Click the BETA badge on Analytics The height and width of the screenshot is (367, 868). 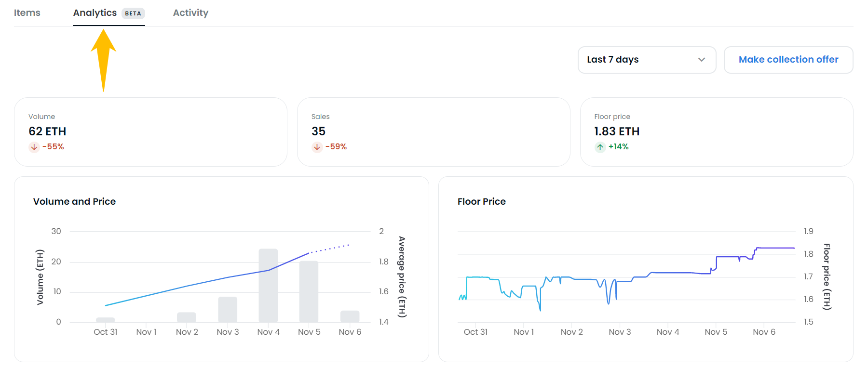tap(133, 13)
